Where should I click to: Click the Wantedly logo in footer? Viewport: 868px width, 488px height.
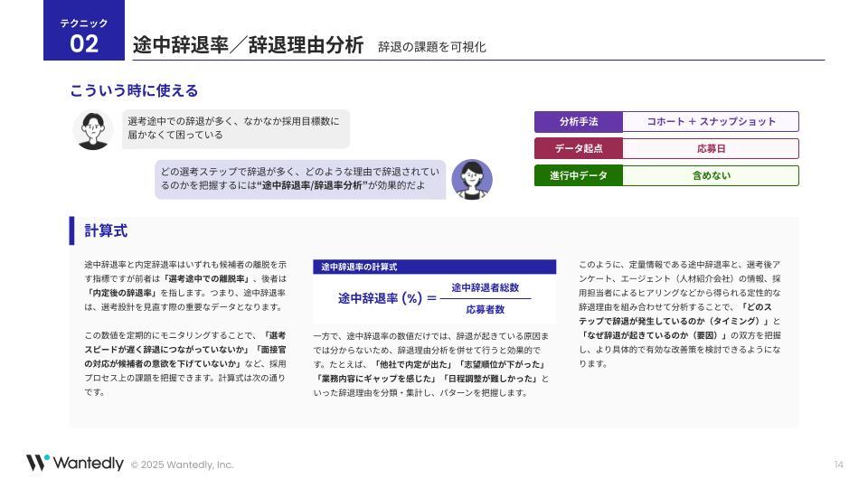coord(75,463)
